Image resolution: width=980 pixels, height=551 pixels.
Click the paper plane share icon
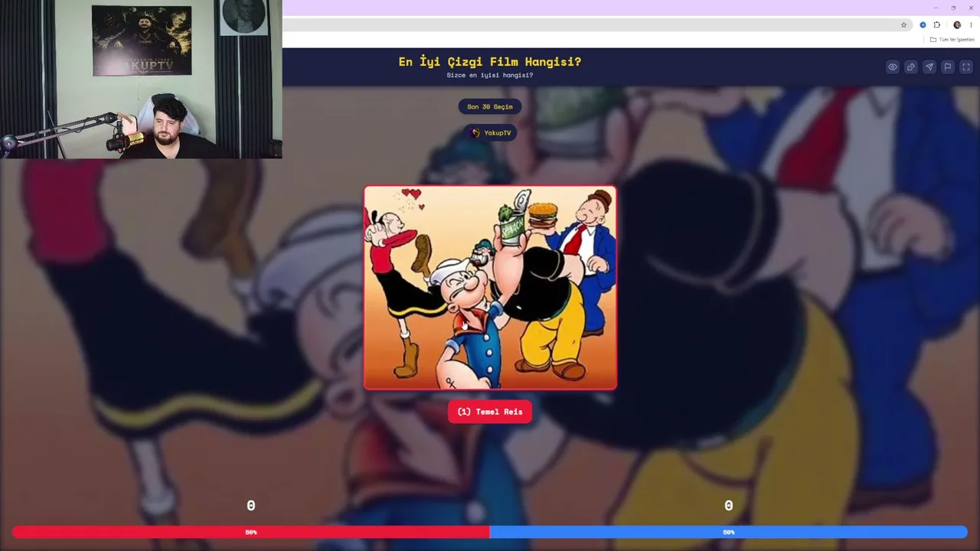tap(929, 67)
